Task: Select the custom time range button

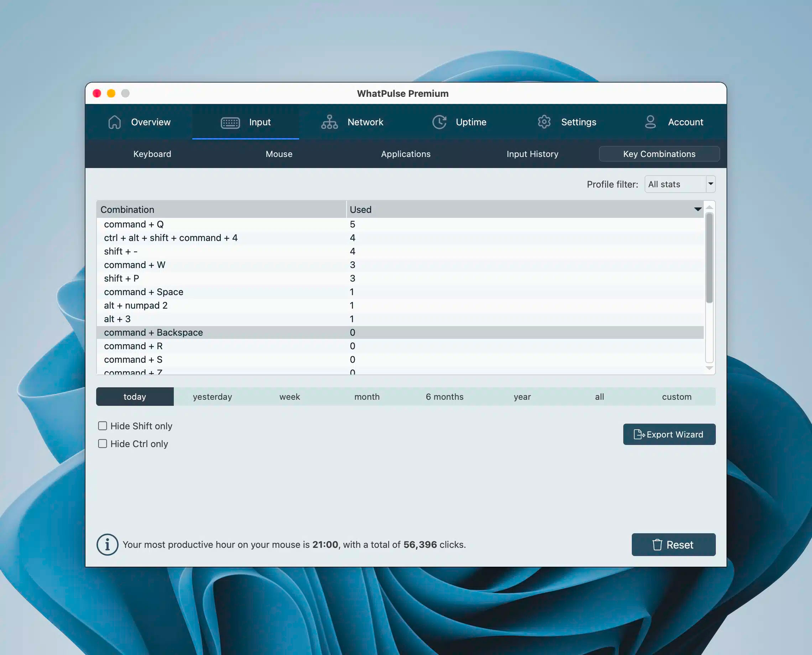Action: (676, 397)
